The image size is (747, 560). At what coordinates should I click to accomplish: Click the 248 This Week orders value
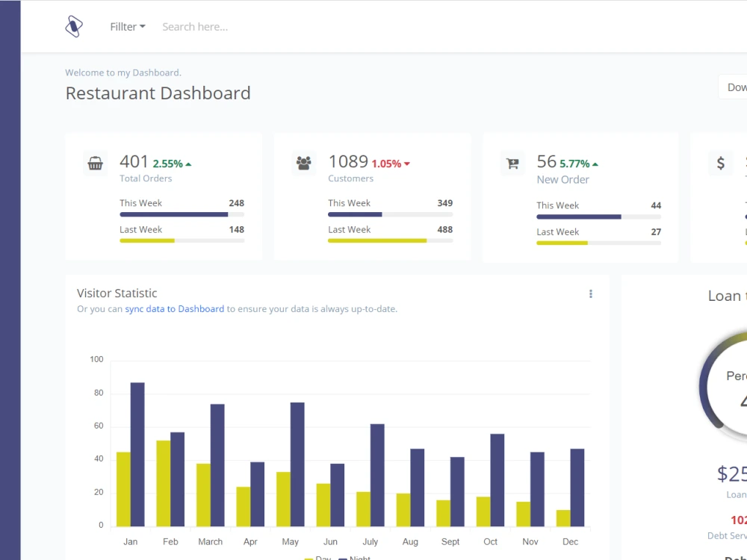pos(236,203)
